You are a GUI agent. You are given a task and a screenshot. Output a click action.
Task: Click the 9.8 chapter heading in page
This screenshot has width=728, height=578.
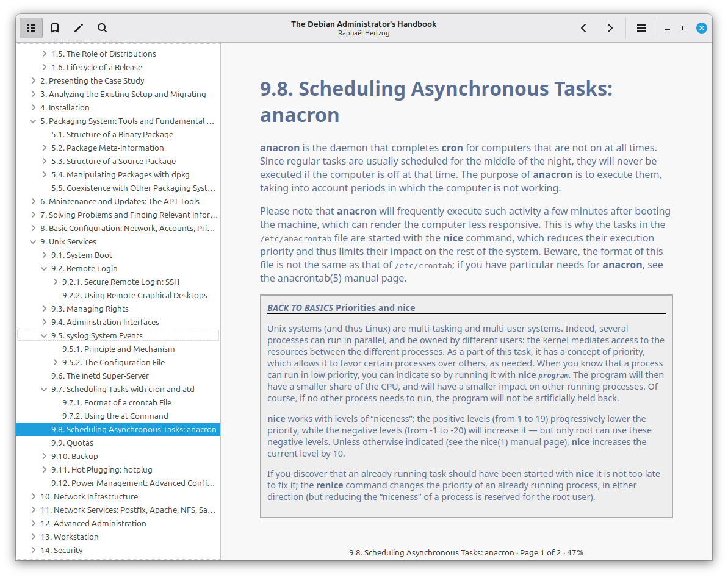(436, 102)
